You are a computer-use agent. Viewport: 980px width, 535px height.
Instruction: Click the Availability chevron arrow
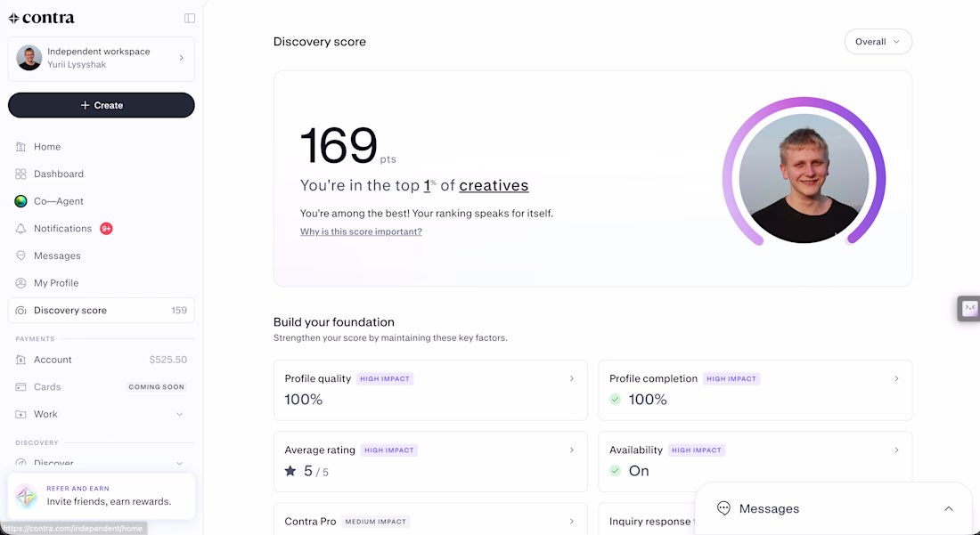click(x=896, y=450)
